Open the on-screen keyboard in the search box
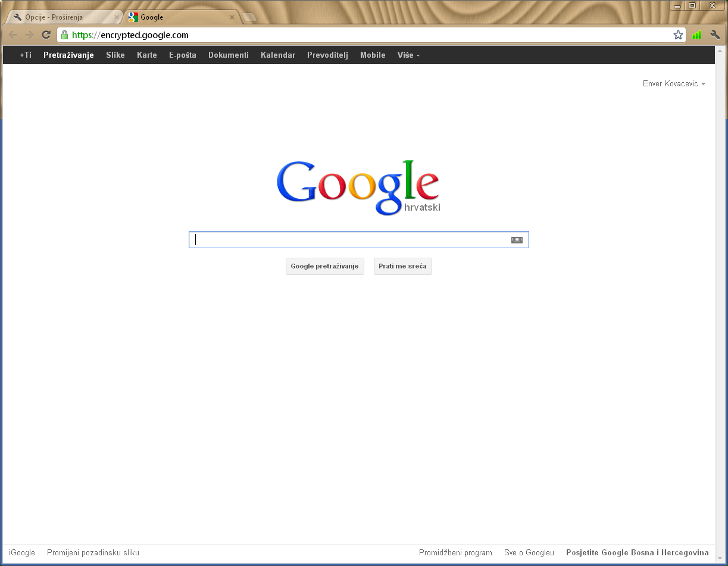The height and width of the screenshot is (566, 728). (517, 239)
